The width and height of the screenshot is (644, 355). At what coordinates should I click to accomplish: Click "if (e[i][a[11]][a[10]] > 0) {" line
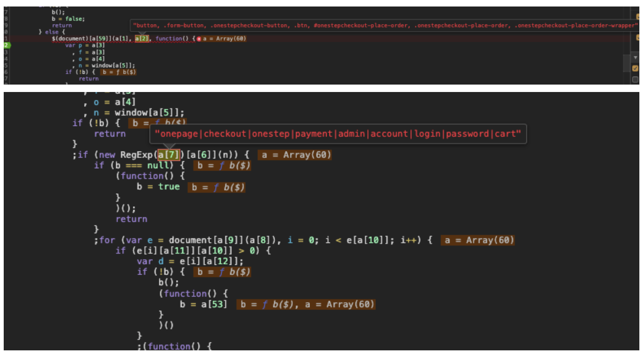tap(193, 250)
